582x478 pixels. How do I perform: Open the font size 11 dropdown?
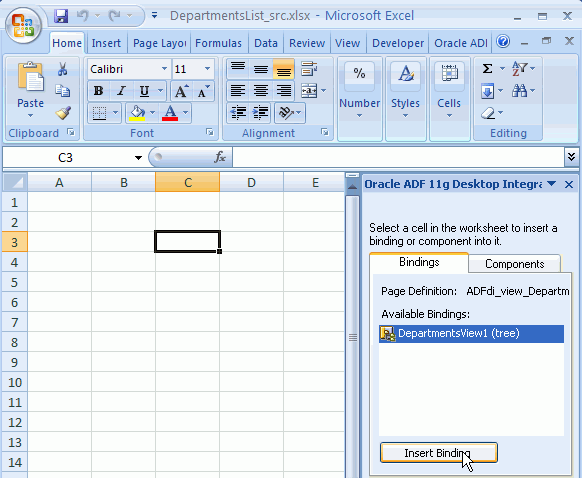[x=207, y=69]
